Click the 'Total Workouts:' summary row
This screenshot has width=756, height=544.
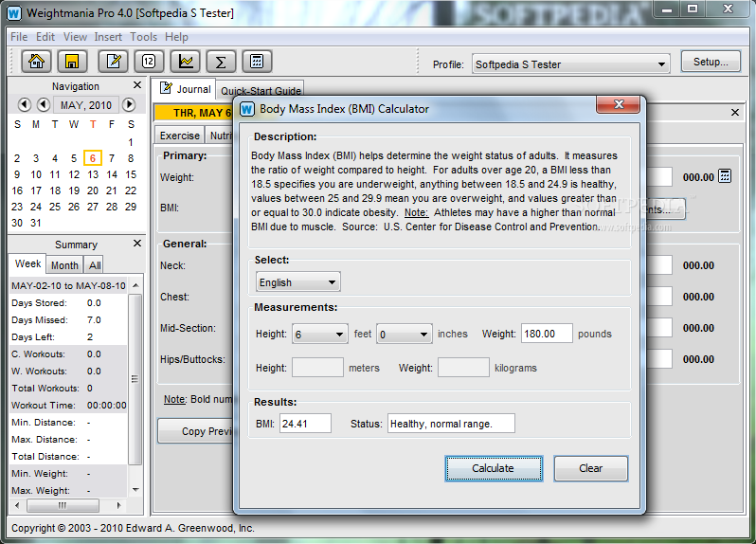tap(68, 389)
